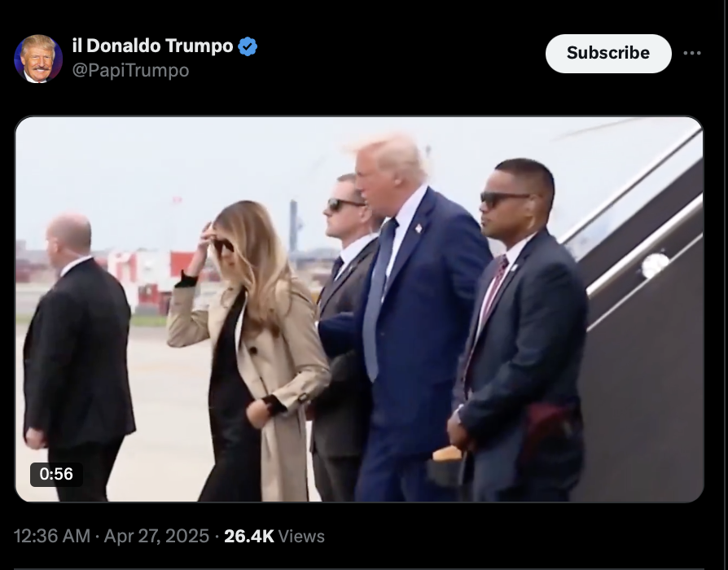Click the Views label beside 26.4K
This screenshot has height=570, width=728.
pyautogui.click(x=301, y=536)
